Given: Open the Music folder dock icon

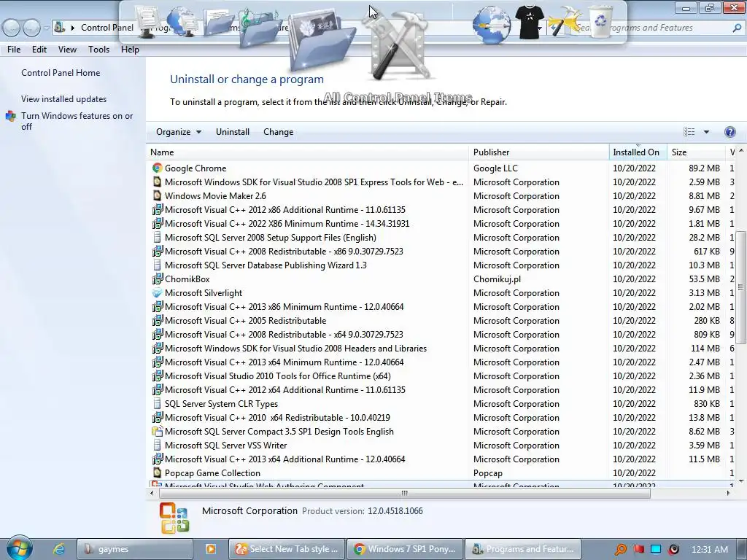Looking at the screenshot, I should coord(259,28).
